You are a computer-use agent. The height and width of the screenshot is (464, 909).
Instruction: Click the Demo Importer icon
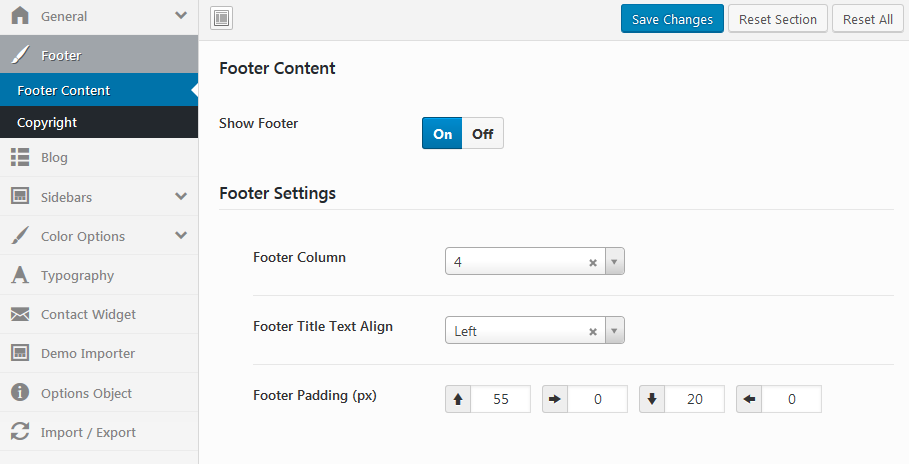tap(19, 353)
